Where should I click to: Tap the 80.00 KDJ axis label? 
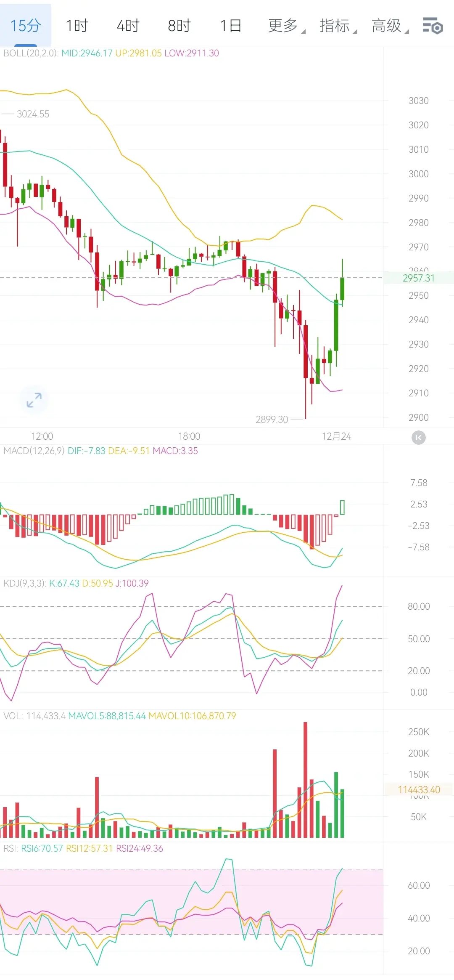coord(419,606)
